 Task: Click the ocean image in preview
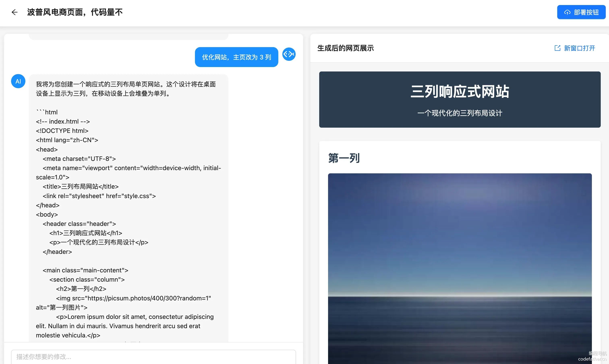460,268
